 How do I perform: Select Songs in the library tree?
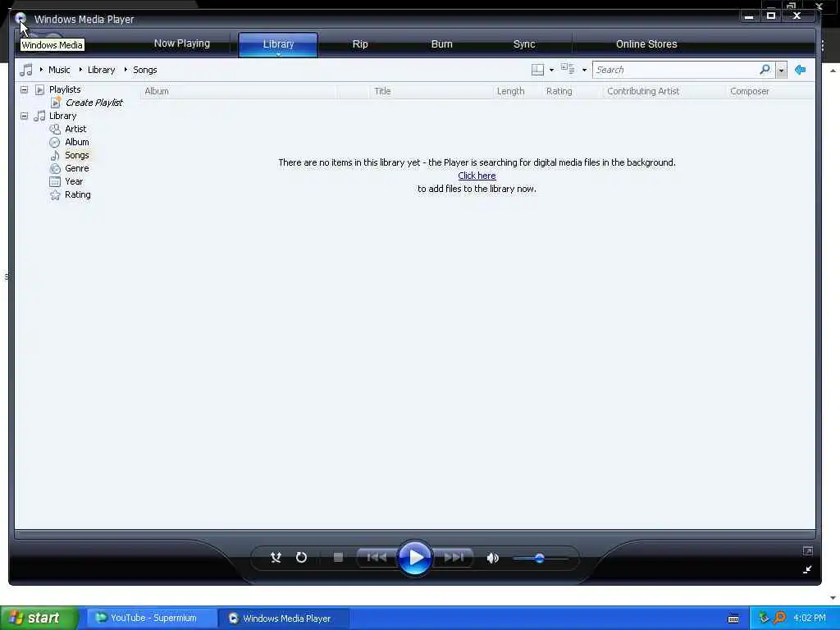tap(76, 155)
